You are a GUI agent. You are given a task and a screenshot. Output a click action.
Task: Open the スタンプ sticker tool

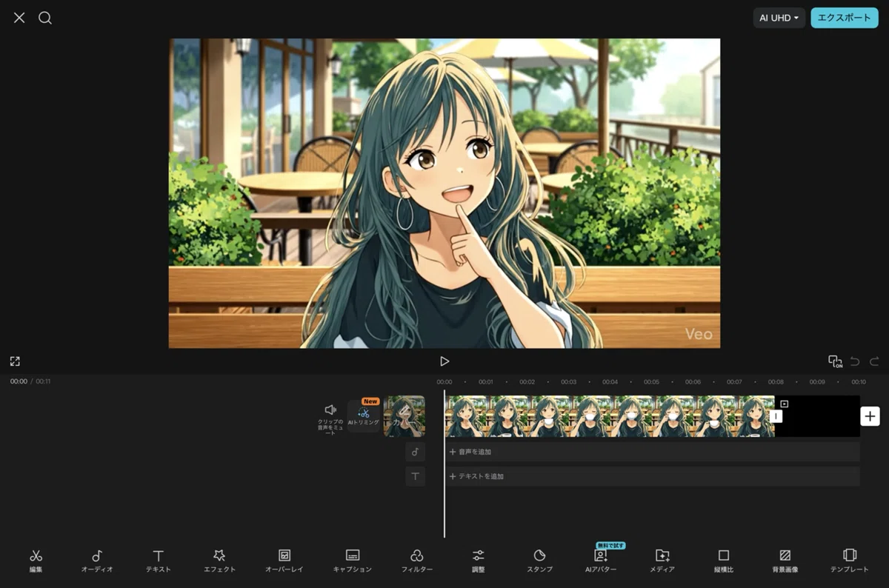[539, 561]
